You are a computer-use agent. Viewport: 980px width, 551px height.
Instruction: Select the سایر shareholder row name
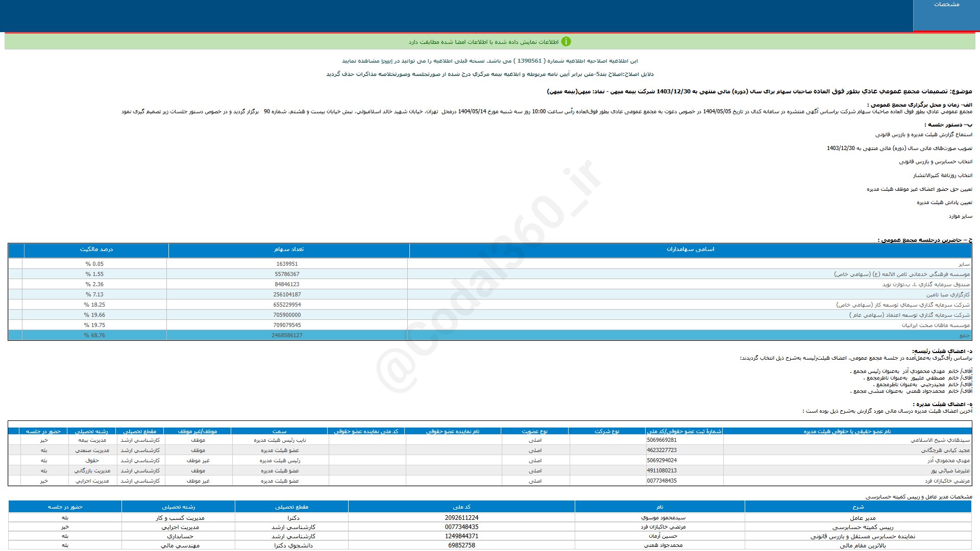[x=964, y=264]
